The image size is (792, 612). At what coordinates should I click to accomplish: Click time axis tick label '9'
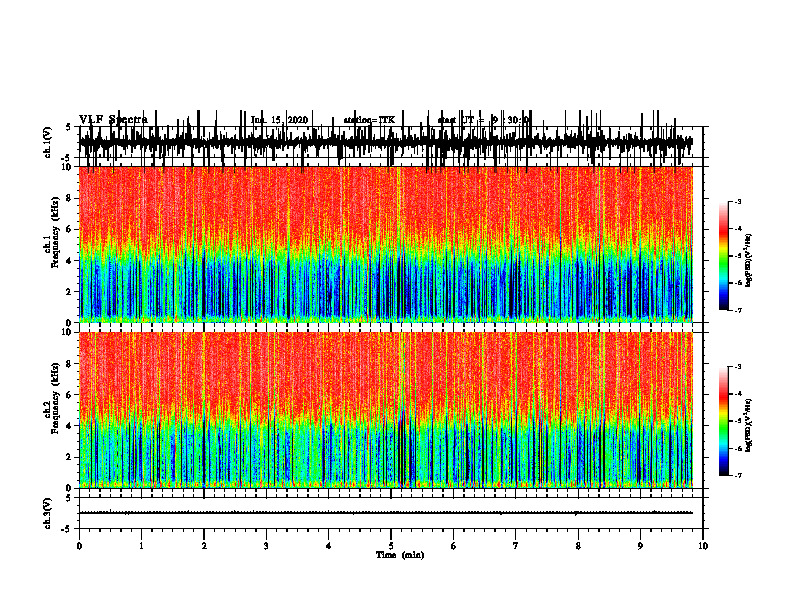[x=640, y=546]
